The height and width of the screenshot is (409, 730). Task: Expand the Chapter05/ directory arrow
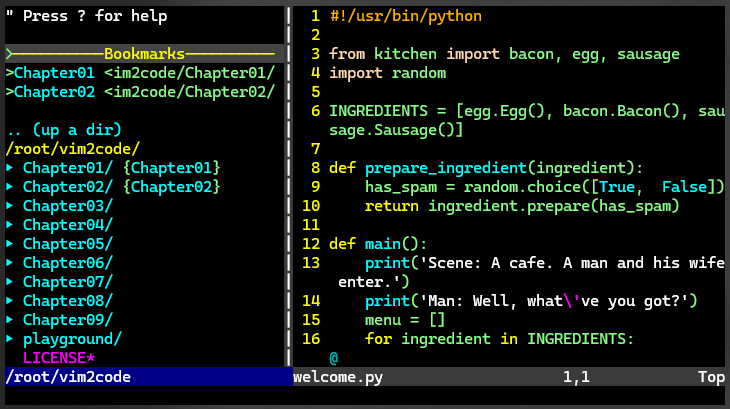[9, 243]
